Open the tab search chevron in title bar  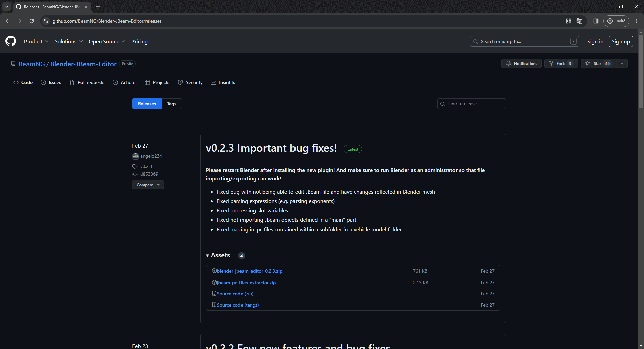[7, 7]
